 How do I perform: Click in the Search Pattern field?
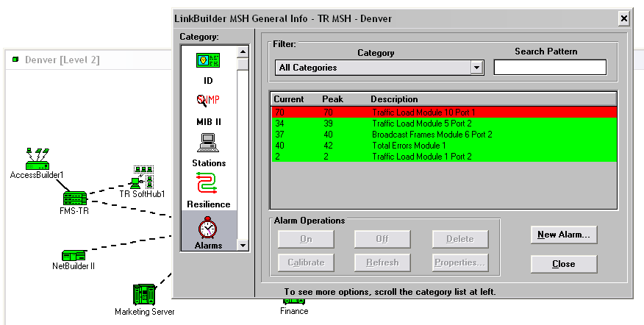(x=550, y=68)
